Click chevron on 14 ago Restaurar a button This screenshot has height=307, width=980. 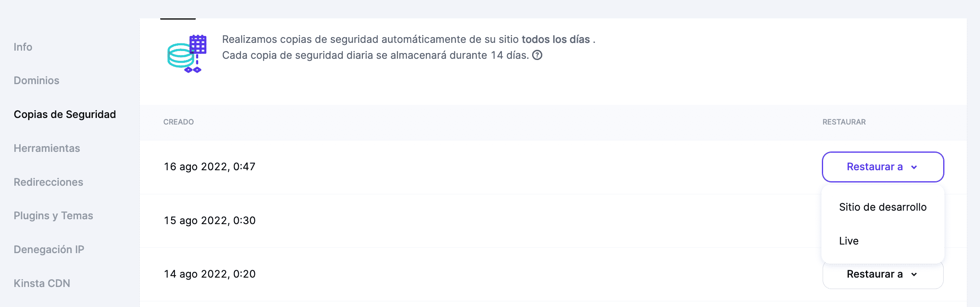coord(914,274)
